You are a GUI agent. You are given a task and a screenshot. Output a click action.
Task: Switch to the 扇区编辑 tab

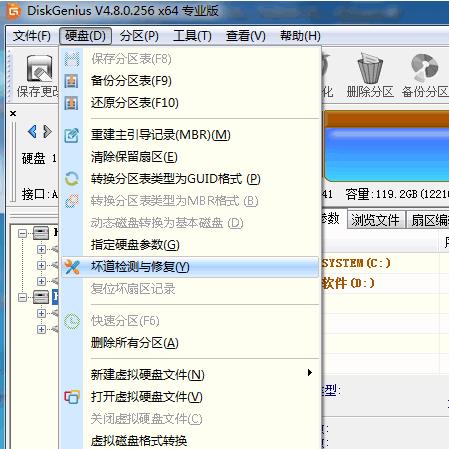428,220
